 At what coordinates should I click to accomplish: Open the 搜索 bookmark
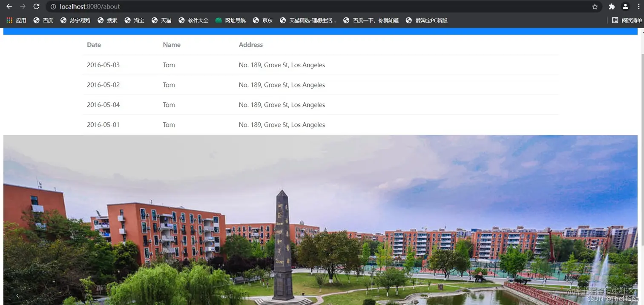coord(107,20)
